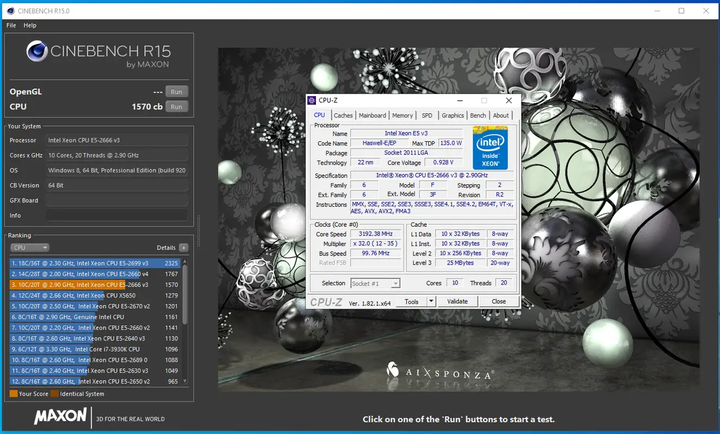Viewport: 720px width, 434px height.
Task: Click the CPU-Z title bar app icon
Action: [x=312, y=100]
